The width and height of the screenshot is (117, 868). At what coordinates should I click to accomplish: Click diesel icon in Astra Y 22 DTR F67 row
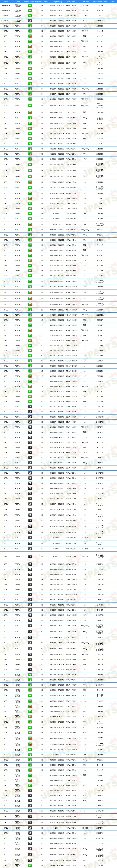(x=30, y=670)
